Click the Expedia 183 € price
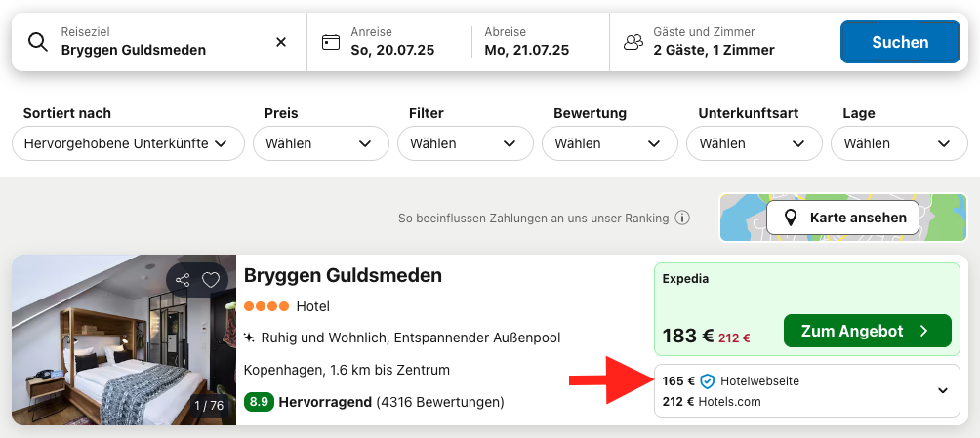The width and height of the screenshot is (980, 438). 688,337
